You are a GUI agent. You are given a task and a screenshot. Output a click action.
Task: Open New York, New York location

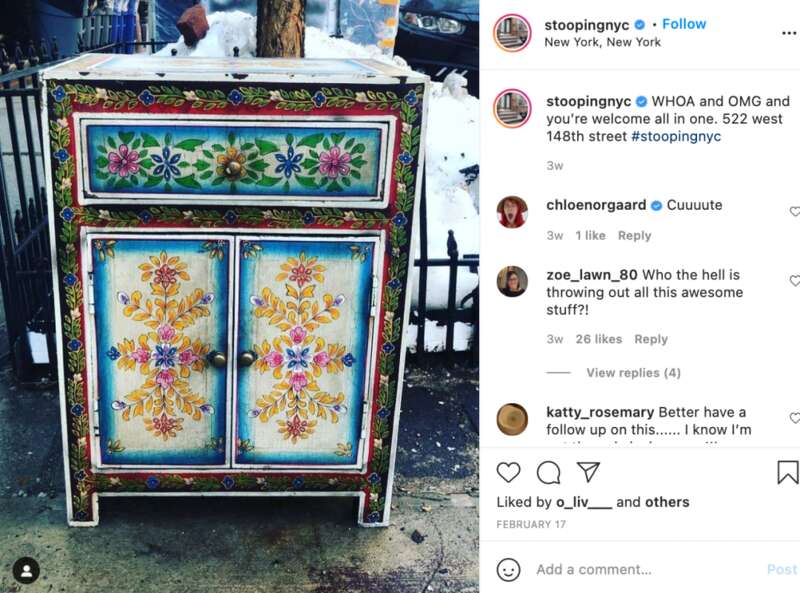pos(602,42)
